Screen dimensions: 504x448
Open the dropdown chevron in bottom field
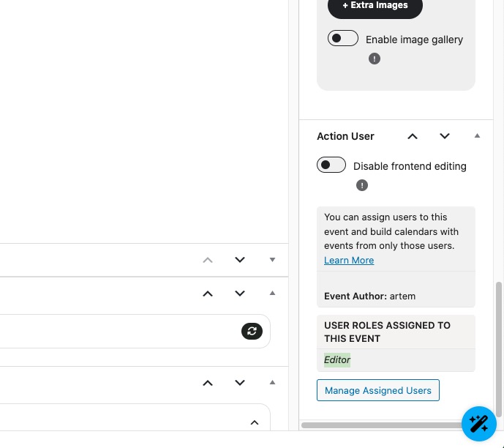point(255,422)
